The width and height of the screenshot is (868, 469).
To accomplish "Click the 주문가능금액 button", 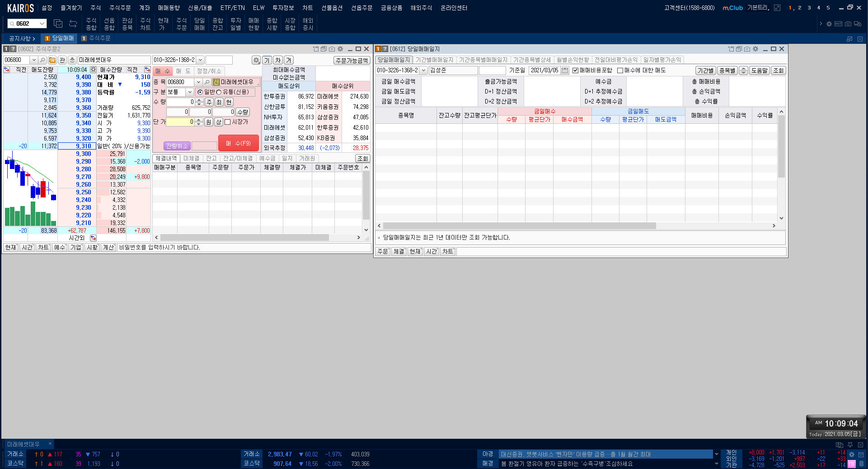I will pyautogui.click(x=352, y=61).
